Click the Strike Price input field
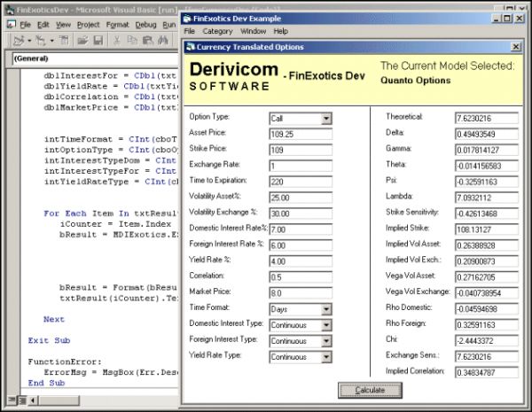The width and height of the screenshot is (532, 412). [x=301, y=150]
